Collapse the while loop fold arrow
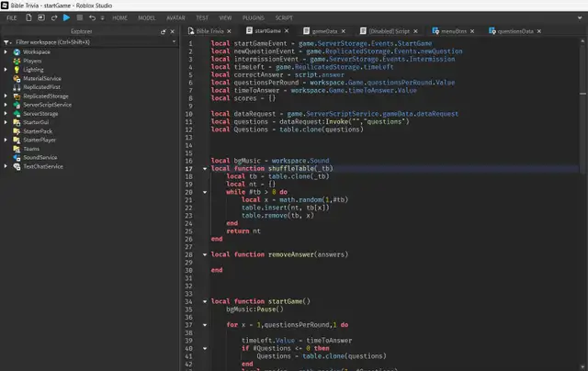The height and width of the screenshot is (371, 588). [x=205, y=192]
